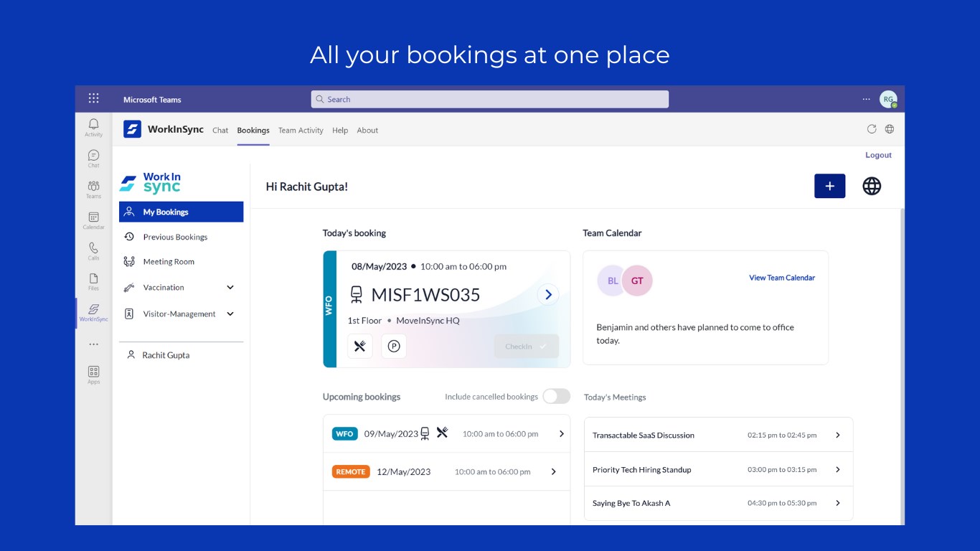980x551 pixels.
Task: Expand the 09/May/2023 WFO booking
Action: click(x=562, y=434)
